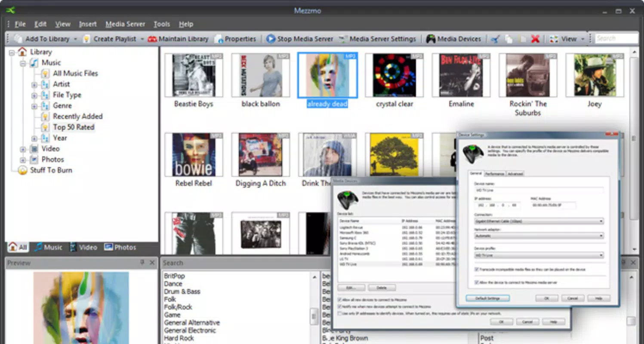
Task: Click Default Settings button
Action: [487, 298]
